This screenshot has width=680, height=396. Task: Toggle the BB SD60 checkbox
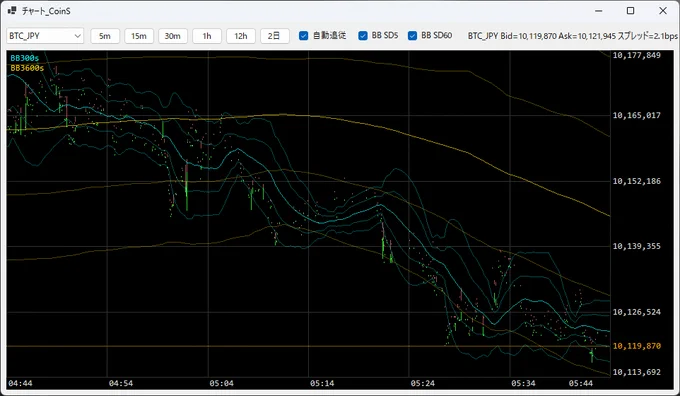[x=412, y=36]
